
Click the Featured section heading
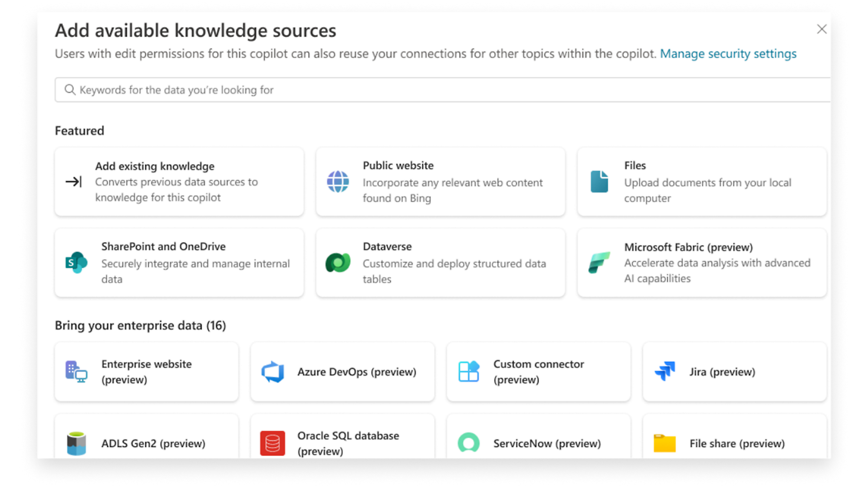pos(79,131)
